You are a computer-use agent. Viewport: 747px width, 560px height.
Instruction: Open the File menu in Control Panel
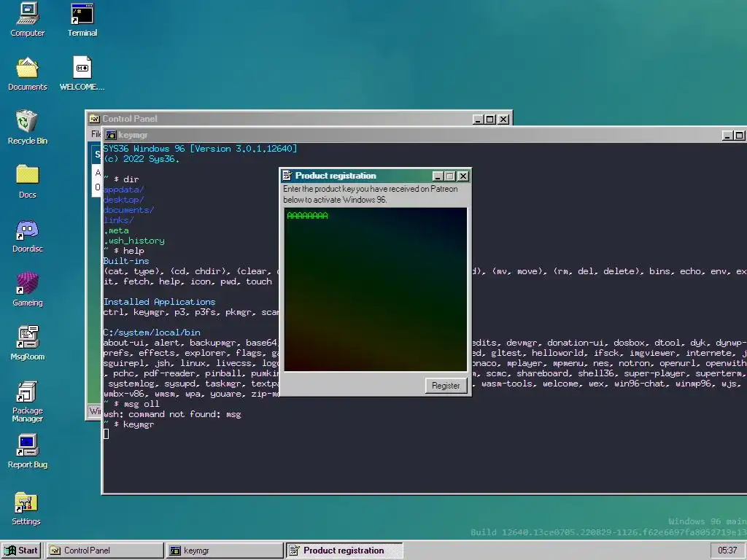96,134
